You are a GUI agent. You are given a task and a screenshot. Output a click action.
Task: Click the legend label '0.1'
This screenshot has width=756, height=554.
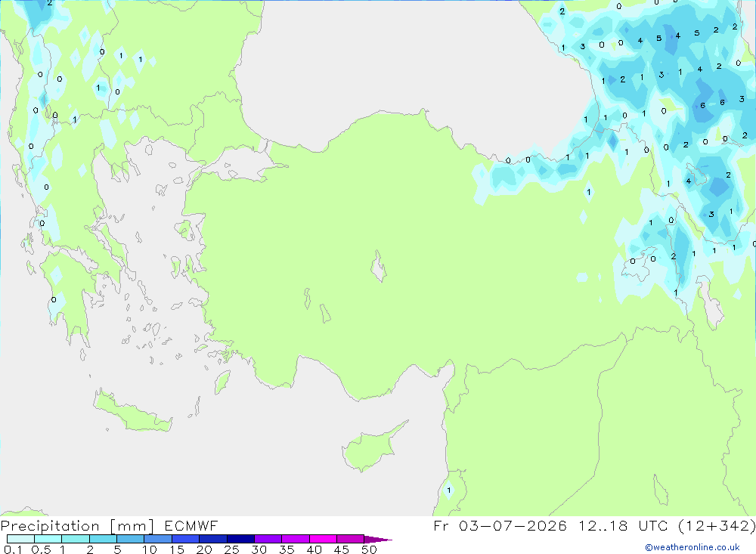(13, 549)
